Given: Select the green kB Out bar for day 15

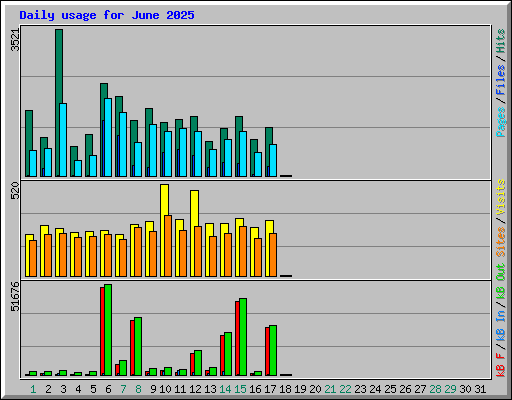Looking at the screenshot, I should click(x=243, y=337).
